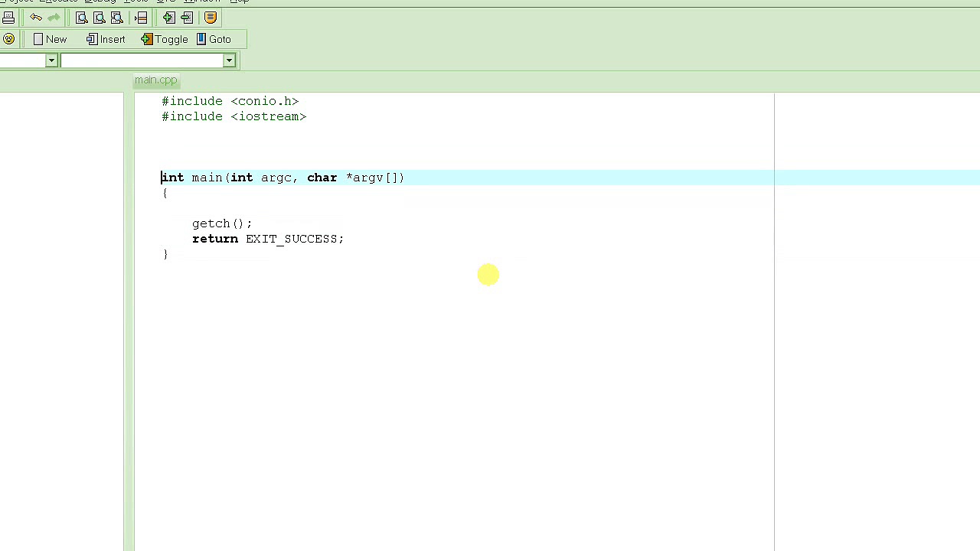980x551 pixels.
Task: Click the green plus add-to-project icon
Action: (169, 18)
